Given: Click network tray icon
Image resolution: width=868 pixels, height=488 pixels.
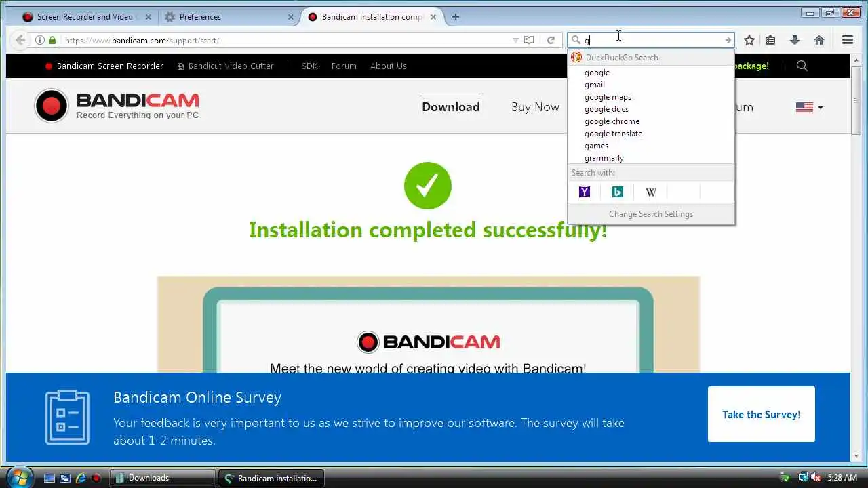Looking at the screenshot, I should tap(803, 478).
